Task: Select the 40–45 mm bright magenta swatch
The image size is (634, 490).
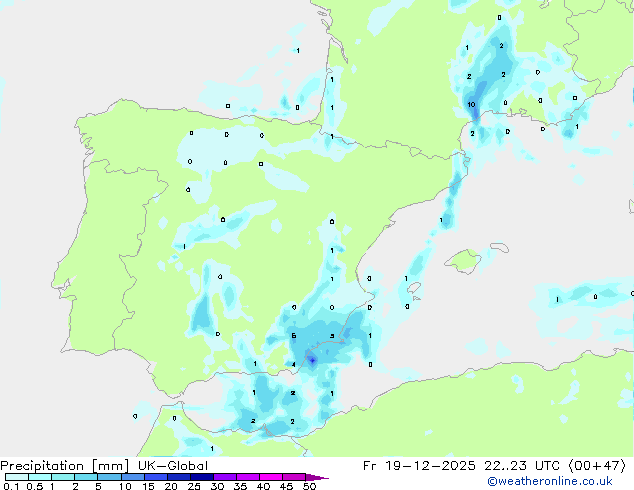Action: (271, 477)
